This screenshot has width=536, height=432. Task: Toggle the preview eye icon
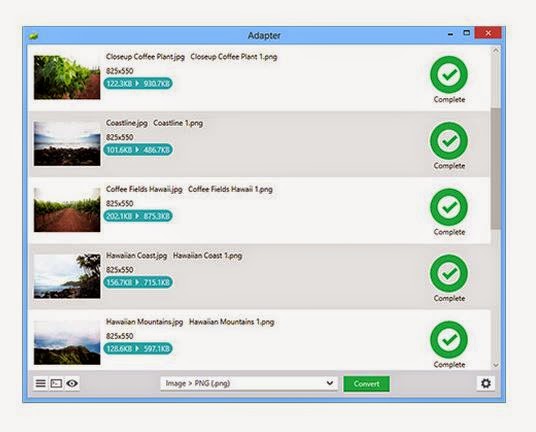pos(72,383)
